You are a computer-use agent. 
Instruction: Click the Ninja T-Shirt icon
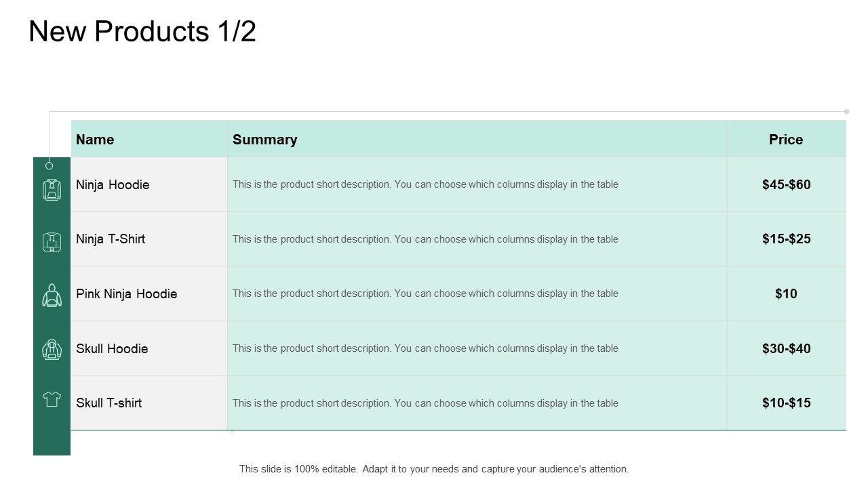point(52,242)
